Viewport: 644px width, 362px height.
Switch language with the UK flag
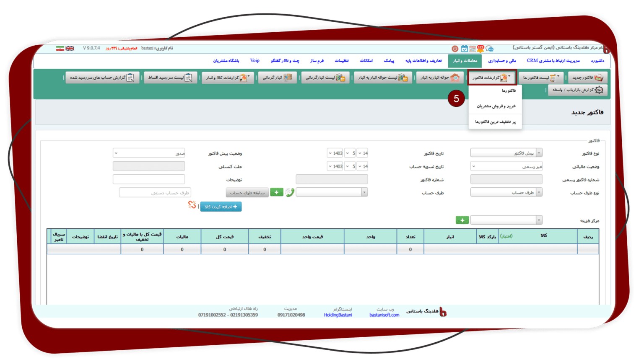point(70,48)
